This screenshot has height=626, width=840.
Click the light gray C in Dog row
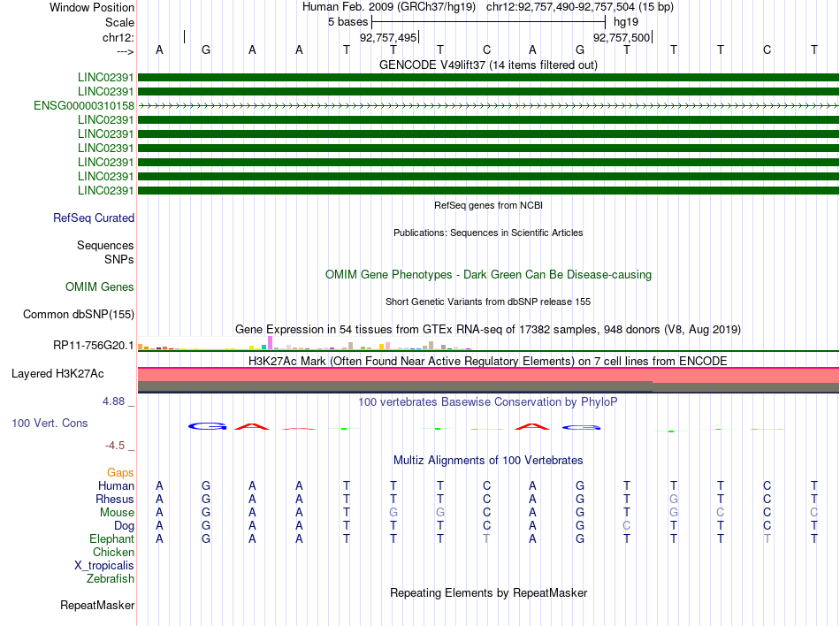click(626, 526)
